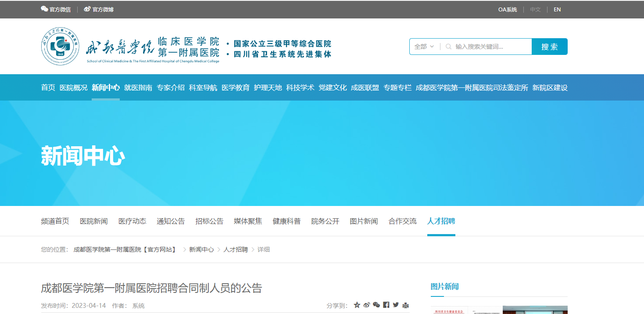Share article on Facebook
644x314 pixels.
[x=386, y=305]
